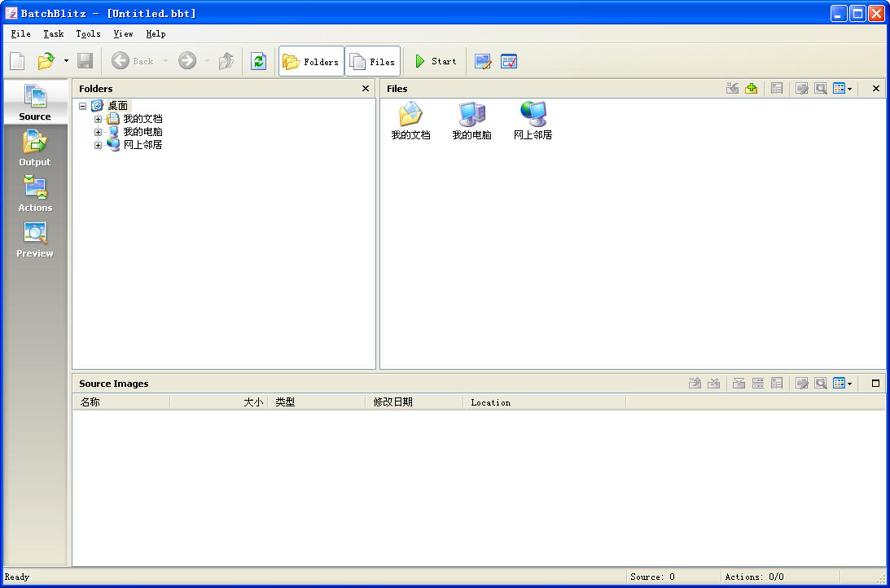890x588 pixels.
Task: Select the 网上邻居 icon in Files pane
Action: [533, 121]
